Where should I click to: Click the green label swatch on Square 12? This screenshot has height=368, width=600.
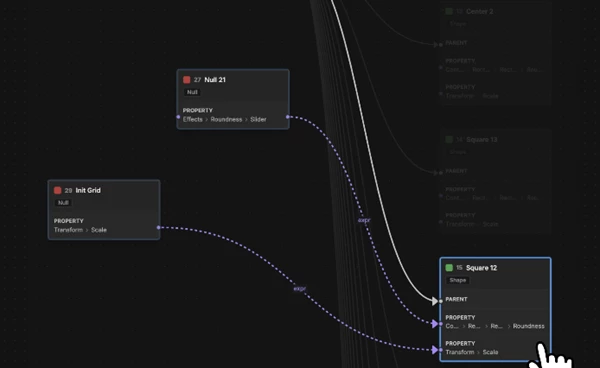click(x=449, y=268)
